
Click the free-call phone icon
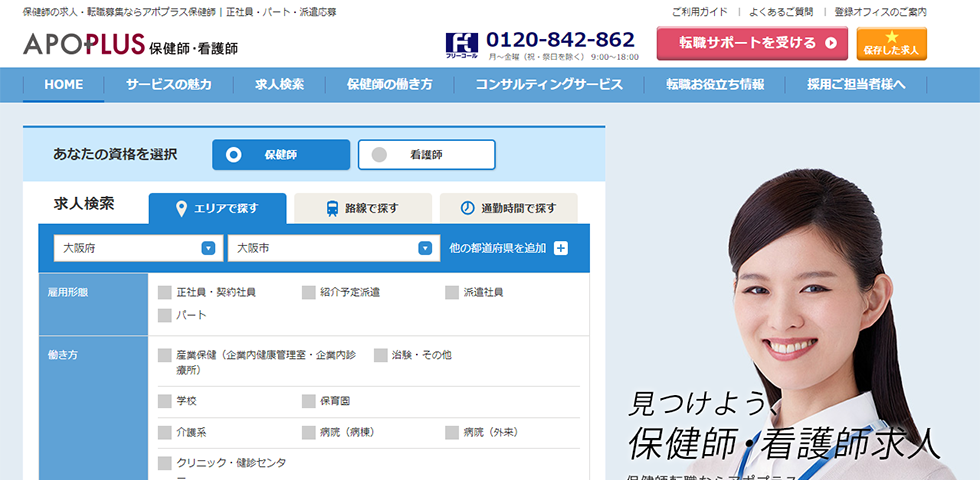pyautogui.click(x=461, y=44)
